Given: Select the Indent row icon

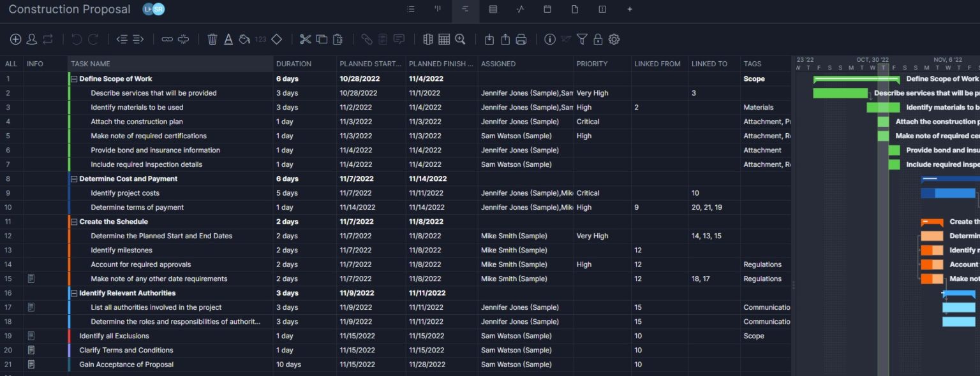Looking at the screenshot, I should pos(136,39).
